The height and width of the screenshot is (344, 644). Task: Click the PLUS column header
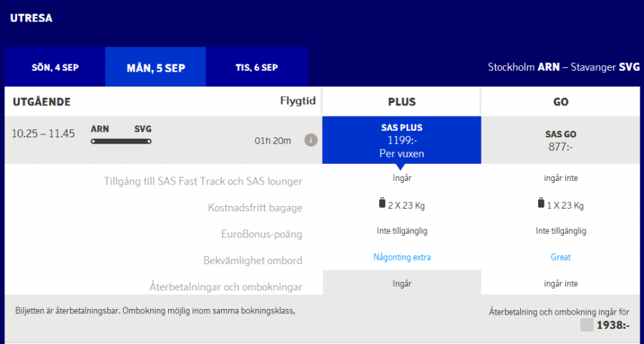point(401,102)
